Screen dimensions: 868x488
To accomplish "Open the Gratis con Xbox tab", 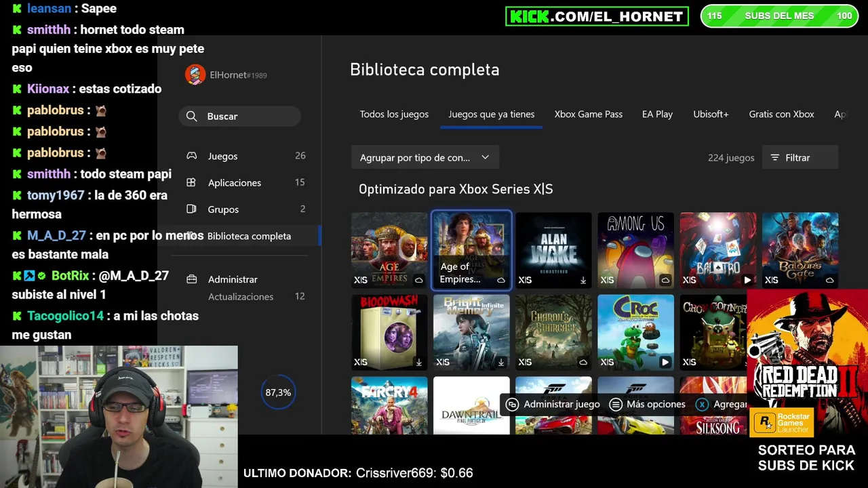I will coord(781,114).
